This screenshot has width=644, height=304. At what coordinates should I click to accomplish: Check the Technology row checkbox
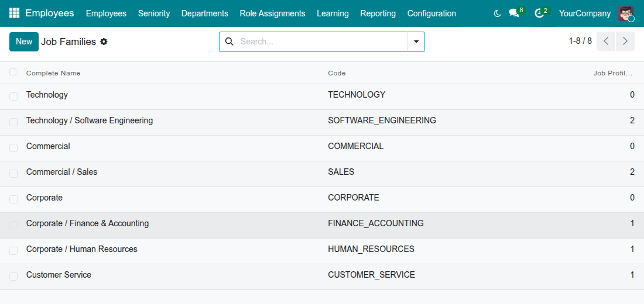coord(13,96)
